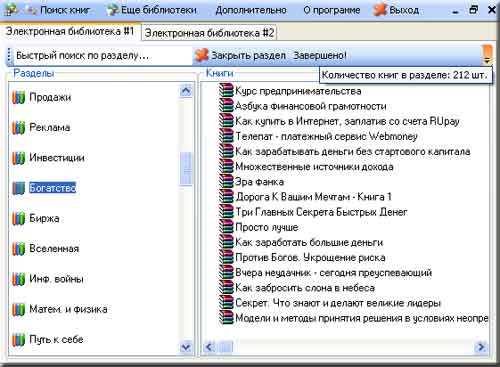
Task: Click the book icon for Телепат
Action: (x=226, y=136)
